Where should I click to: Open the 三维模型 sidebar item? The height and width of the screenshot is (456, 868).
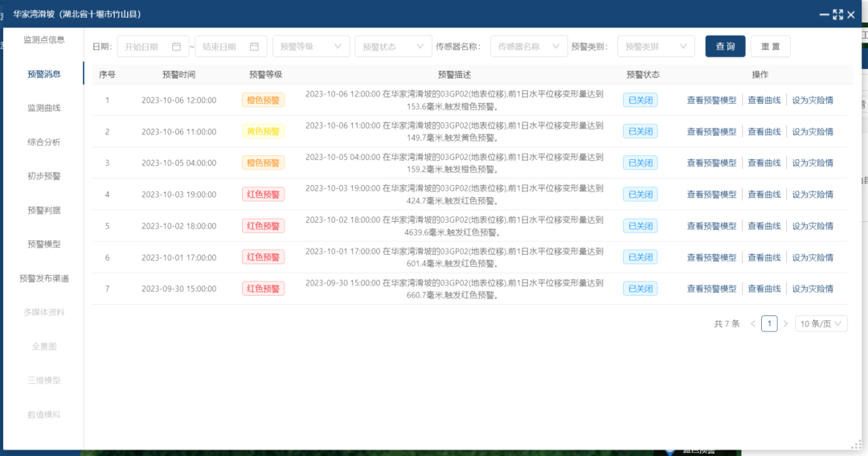pos(43,380)
